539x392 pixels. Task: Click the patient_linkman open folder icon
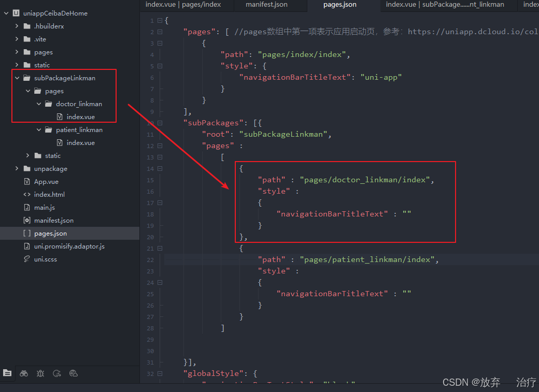pos(49,129)
